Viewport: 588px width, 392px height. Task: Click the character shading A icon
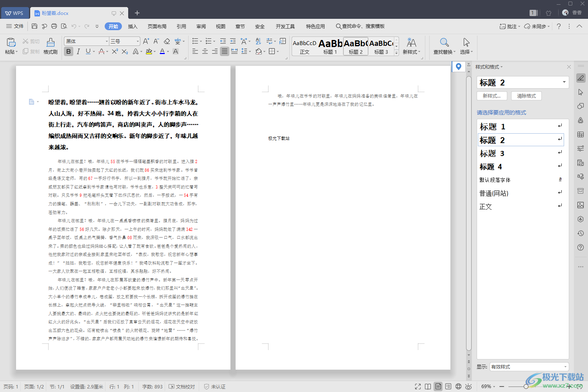[x=176, y=51]
